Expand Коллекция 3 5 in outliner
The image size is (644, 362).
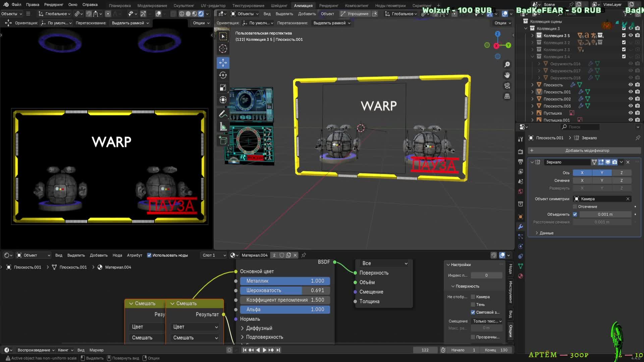click(x=532, y=36)
